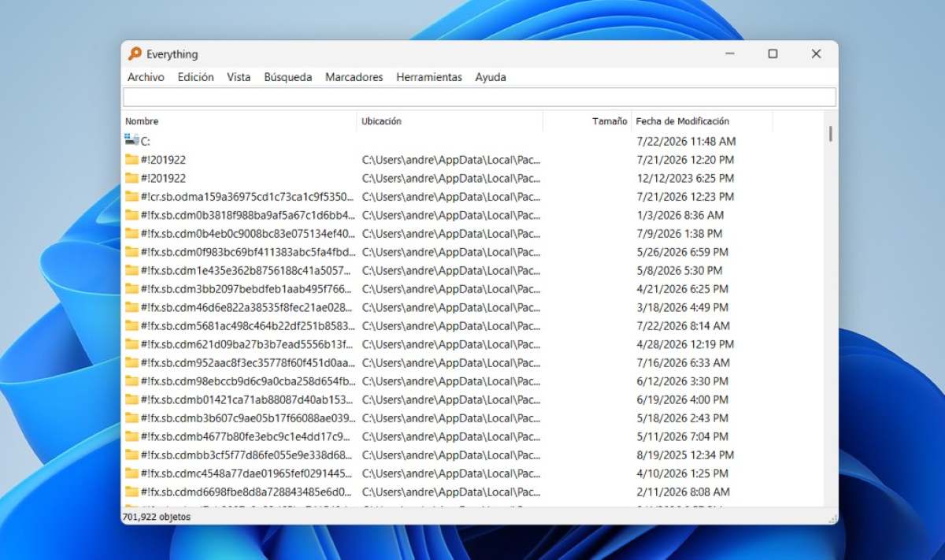Screen dimensions: 945x560
Task: Click folder icon beside cdmc4548a77dae entry
Action: pyautogui.click(x=132, y=473)
